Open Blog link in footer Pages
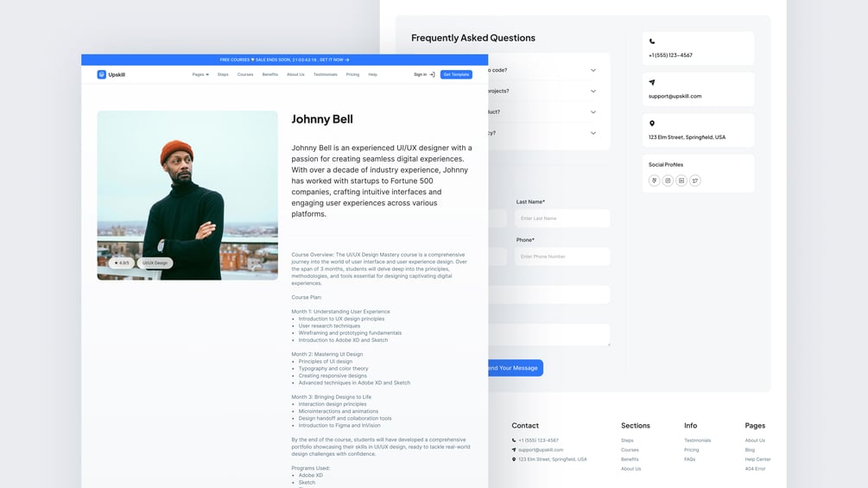Image resolution: width=868 pixels, height=488 pixels. (750, 450)
